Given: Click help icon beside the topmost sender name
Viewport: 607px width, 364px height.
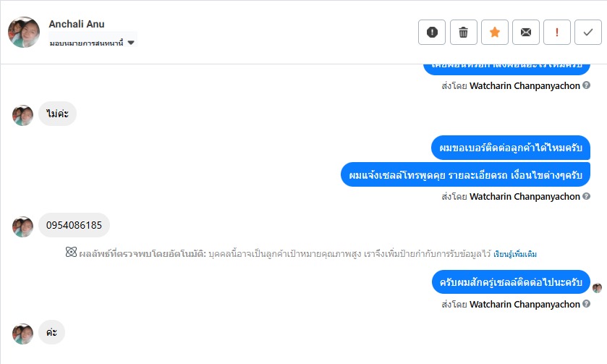Looking at the screenshot, I should click(x=586, y=85).
